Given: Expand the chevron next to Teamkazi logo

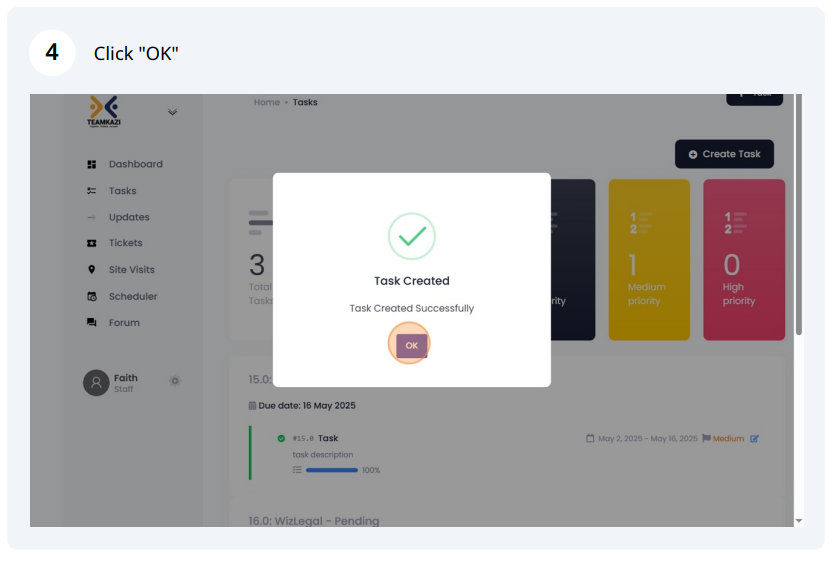Looking at the screenshot, I should click(172, 112).
